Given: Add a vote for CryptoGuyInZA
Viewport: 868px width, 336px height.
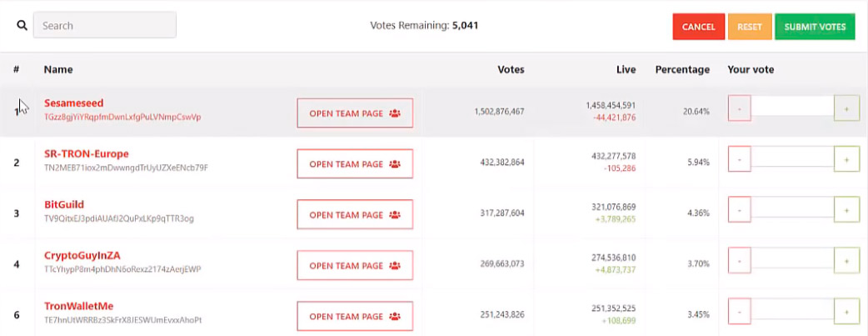Looking at the screenshot, I should pos(846,261).
